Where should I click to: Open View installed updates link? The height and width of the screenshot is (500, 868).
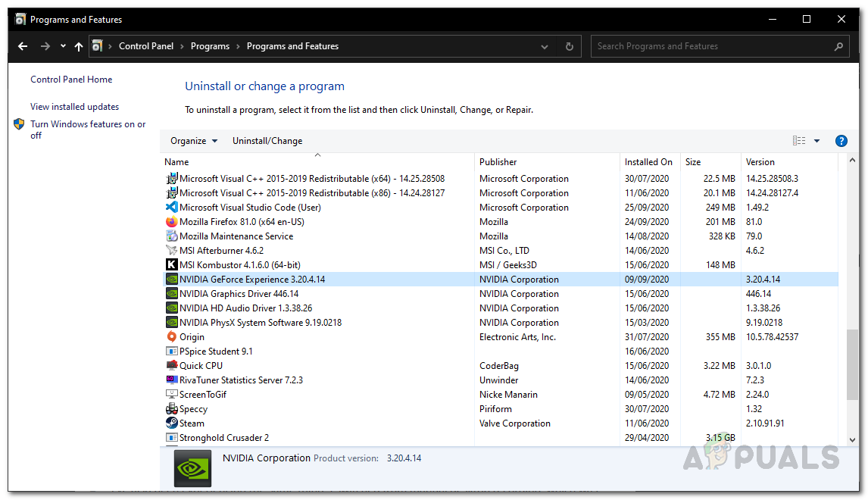coord(74,107)
